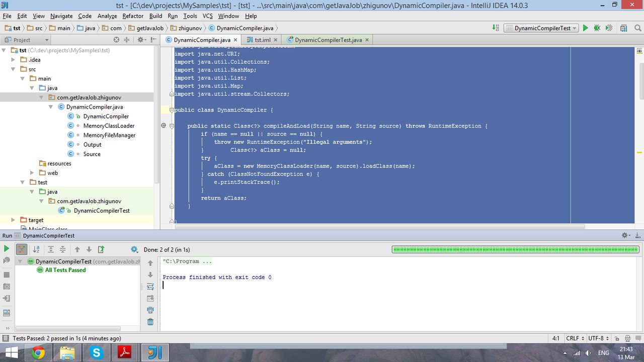The width and height of the screenshot is (644, 362).
Task: Go to next failed test arrow
Action: (89, 249)
